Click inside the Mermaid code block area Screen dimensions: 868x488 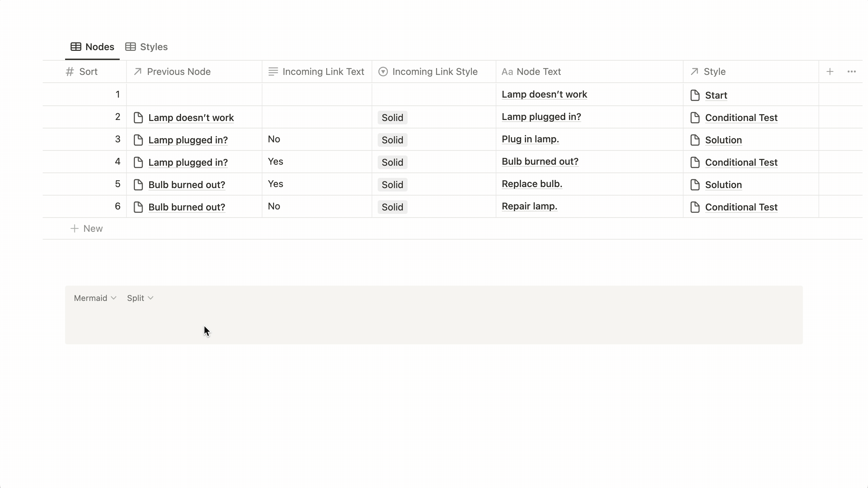434,325
